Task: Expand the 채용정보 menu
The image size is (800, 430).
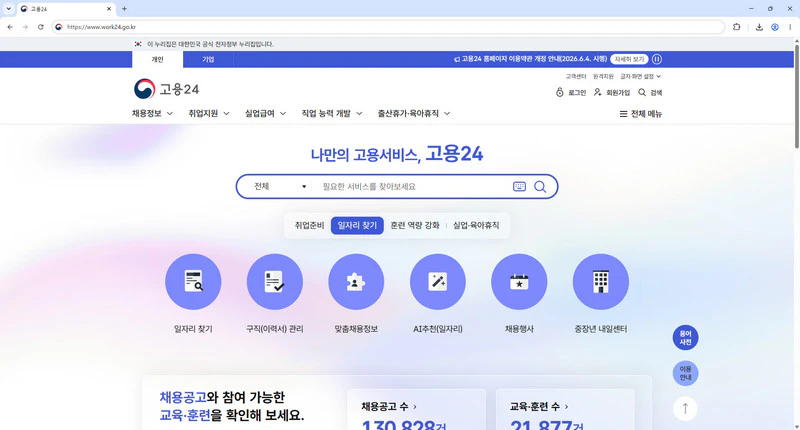Action: click(152, 113)
